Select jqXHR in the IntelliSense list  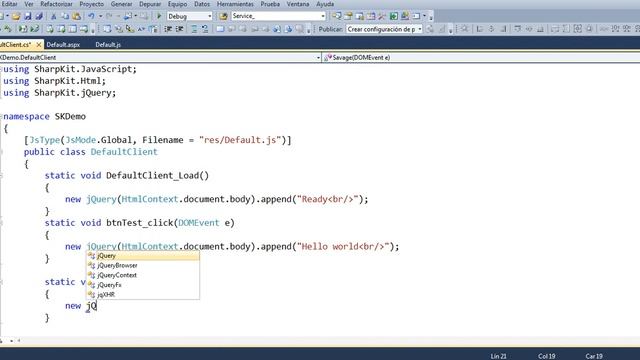pyautogui.click(x=143, y=294)
